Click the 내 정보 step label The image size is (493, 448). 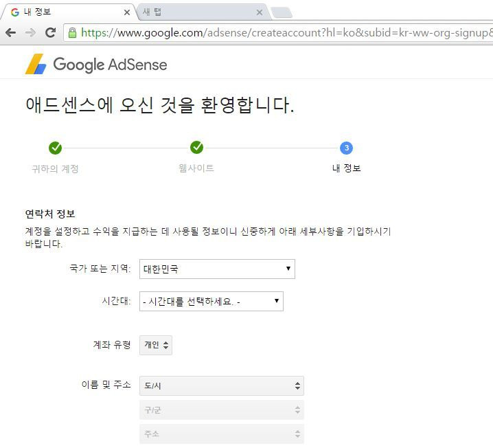click(x=347, y=168)
